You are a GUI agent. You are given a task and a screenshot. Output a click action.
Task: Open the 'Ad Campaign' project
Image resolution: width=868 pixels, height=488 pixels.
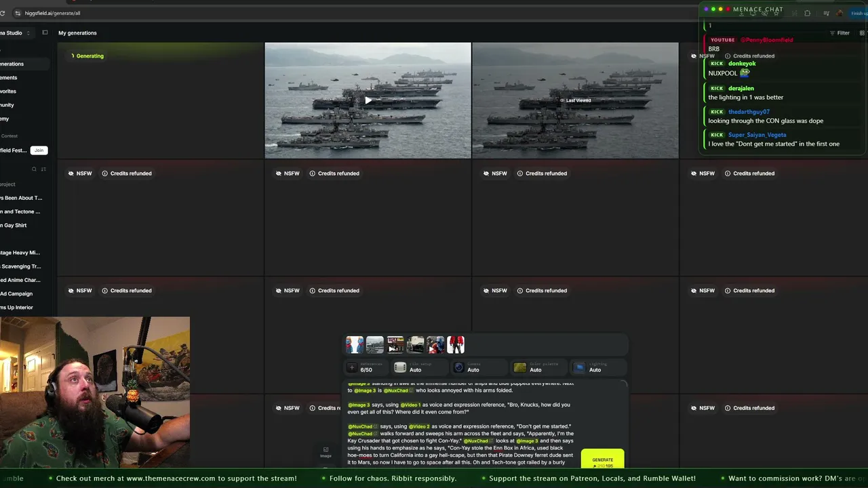pyautogui.click(x=17, y=293)
